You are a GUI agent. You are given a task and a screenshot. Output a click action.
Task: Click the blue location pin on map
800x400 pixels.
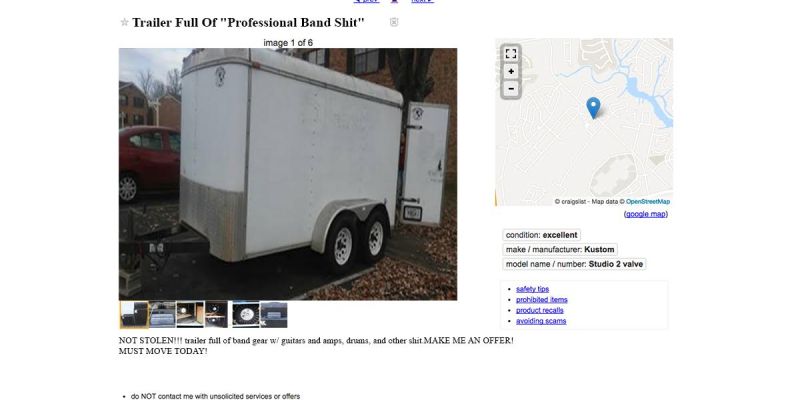pyautogui.click(x=593, y=108)
